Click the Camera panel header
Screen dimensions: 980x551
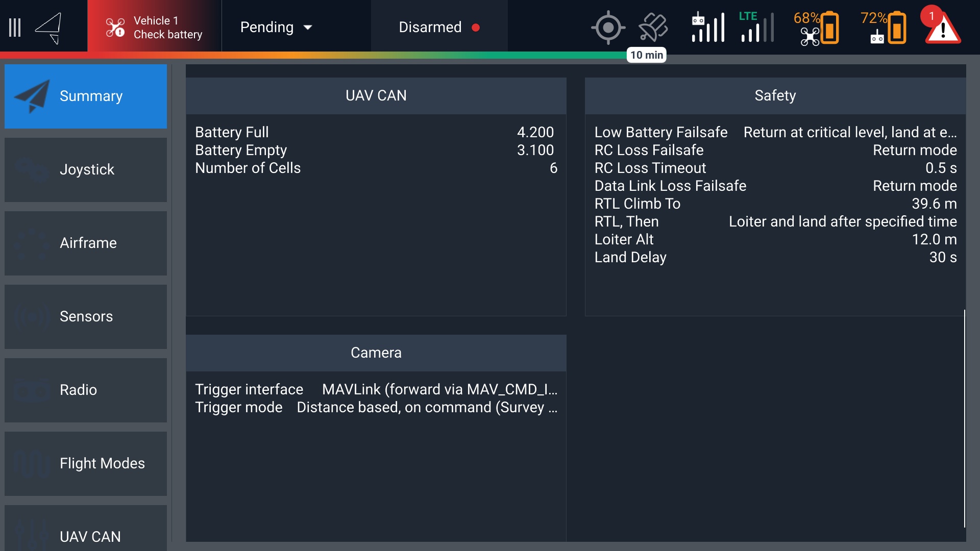376,353
